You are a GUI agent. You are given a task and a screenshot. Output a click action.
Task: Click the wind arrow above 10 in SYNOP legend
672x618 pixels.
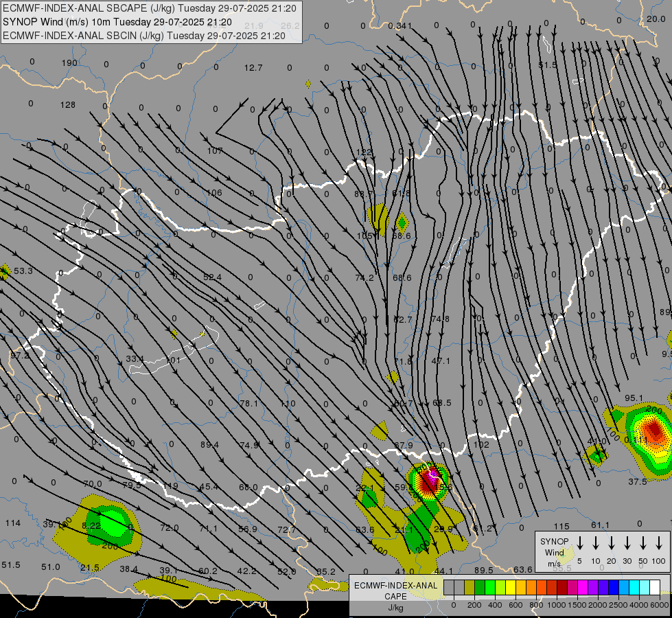[x=596, y=543]
